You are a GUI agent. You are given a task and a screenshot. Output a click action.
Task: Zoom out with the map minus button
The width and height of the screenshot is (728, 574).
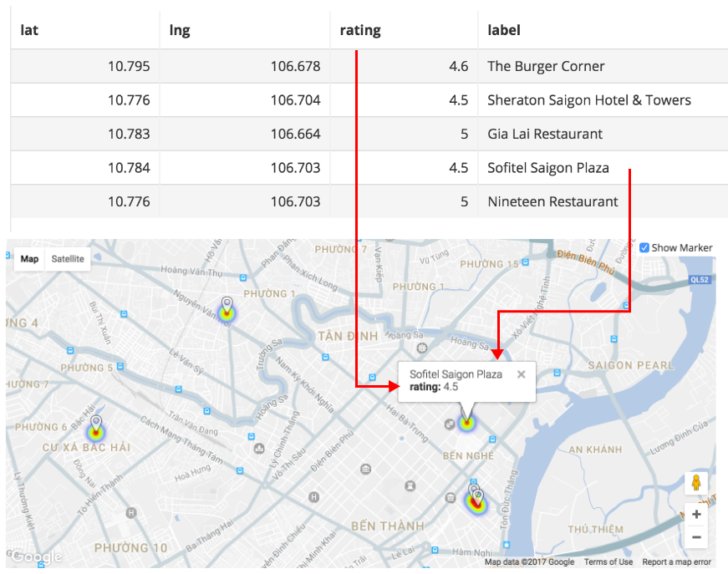click(696, 537)
